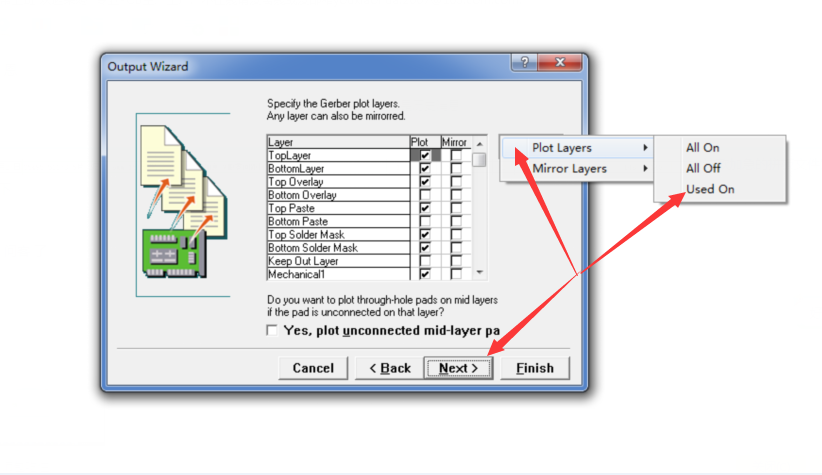Select 'Used On' in the submenu
The image size is (822, 475).
pos(709,189)
